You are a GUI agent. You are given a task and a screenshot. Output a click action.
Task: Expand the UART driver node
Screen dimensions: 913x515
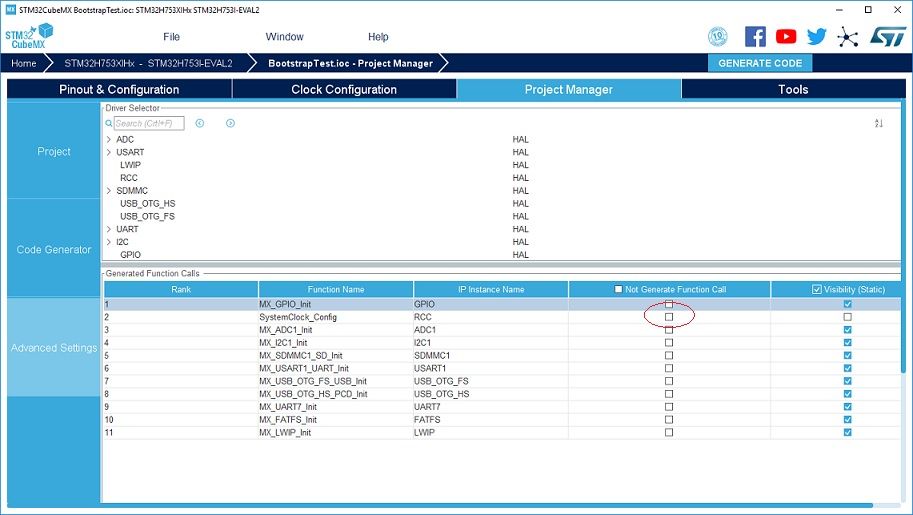[x=109, y=229]
